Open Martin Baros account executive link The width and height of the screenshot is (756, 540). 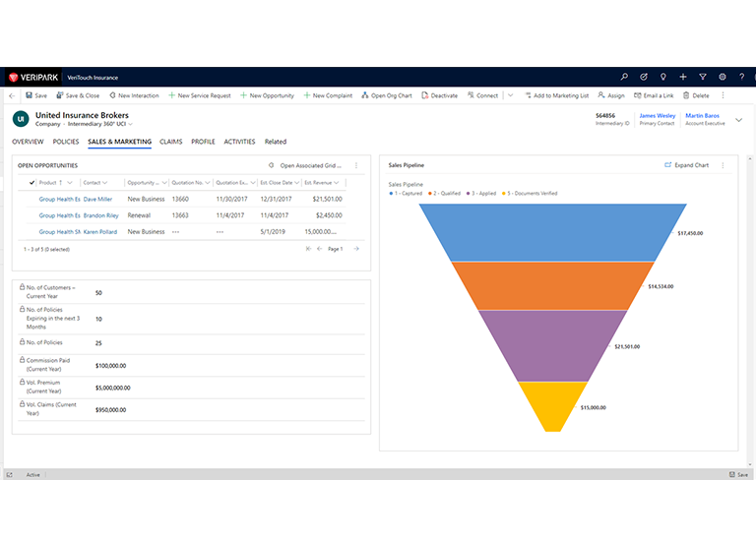(x=702, y=116)
